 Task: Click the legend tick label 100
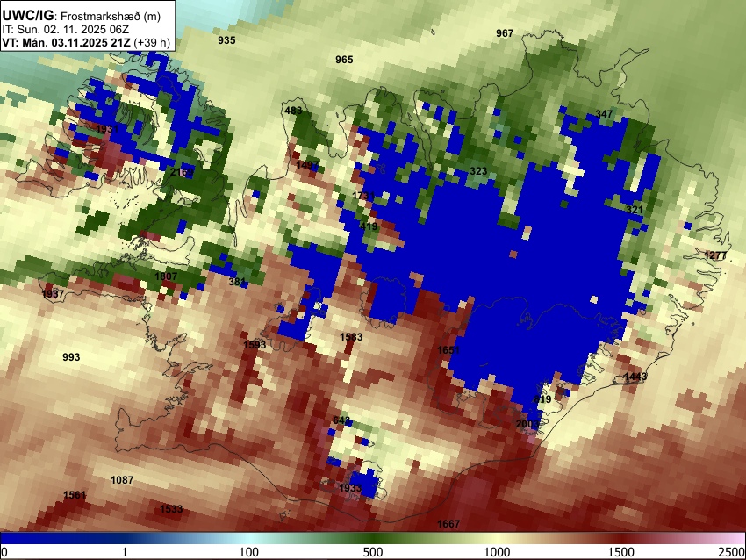pos(248,552)
